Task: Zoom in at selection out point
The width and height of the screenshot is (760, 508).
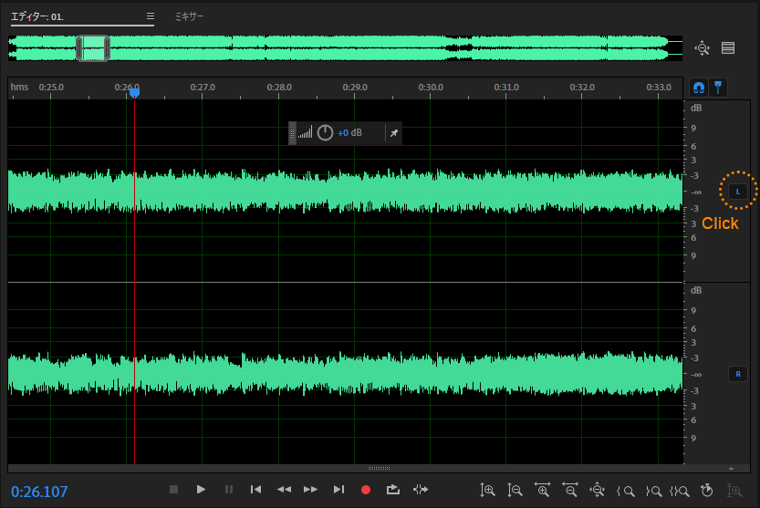Action: tap(653, 491)
